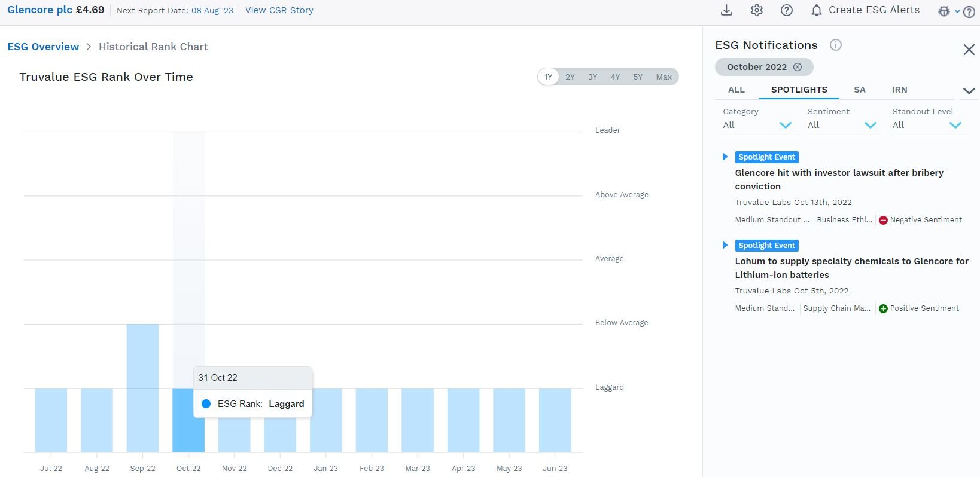Image resolution: width=980 pixels, height=477 pixels.
Task: Click the Apr 23 bar in chart
Action: click(463, 420)
